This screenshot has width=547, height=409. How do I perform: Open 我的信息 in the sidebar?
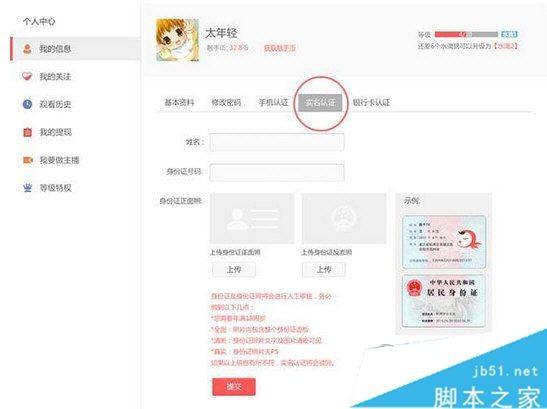(76, 49)
